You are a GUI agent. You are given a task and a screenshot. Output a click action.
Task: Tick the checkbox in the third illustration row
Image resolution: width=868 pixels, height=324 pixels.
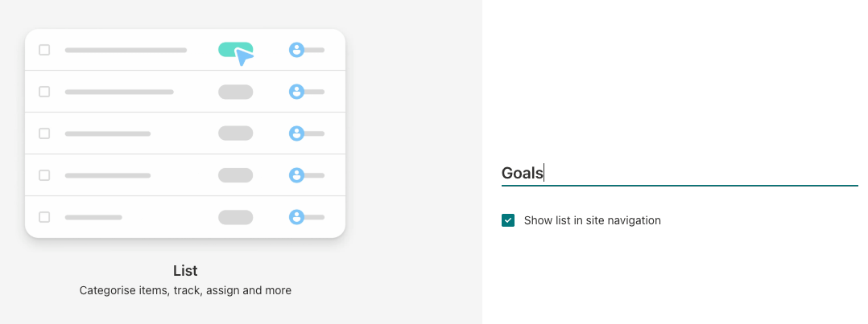click(44, 133)
